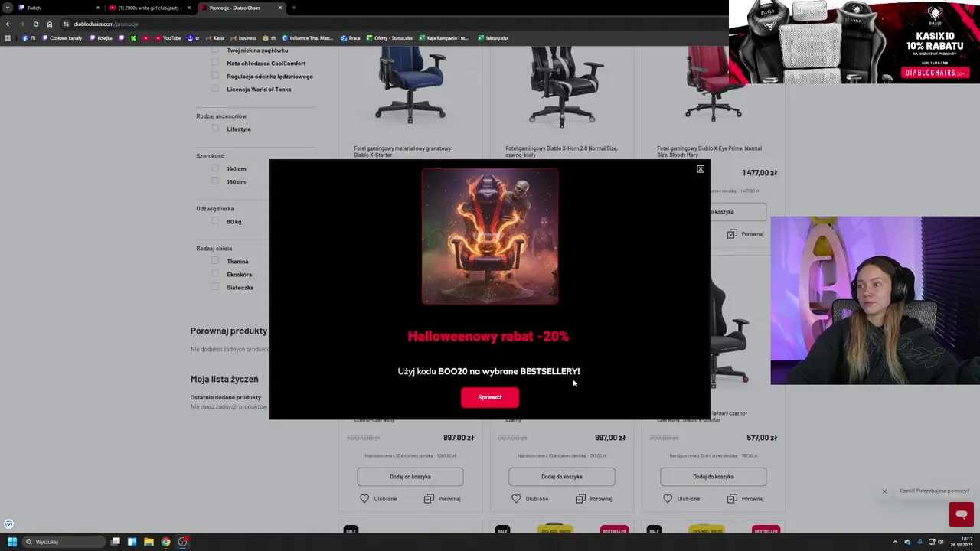Open File Explorer from the taskbar

pyautogui.click(x=149, y=542)
